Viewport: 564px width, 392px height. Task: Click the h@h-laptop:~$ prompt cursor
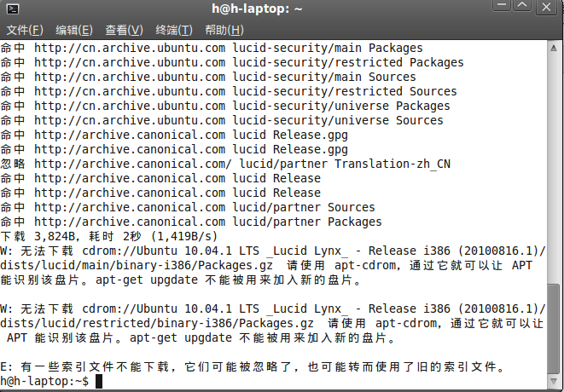99,381
